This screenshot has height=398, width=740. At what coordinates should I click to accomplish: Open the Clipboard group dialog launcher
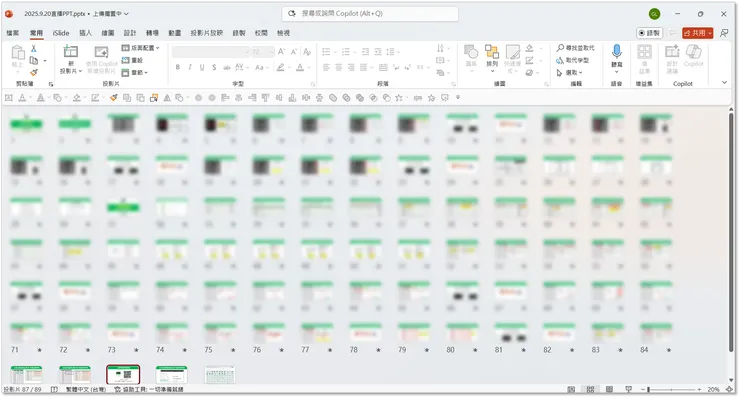point(51,84)
